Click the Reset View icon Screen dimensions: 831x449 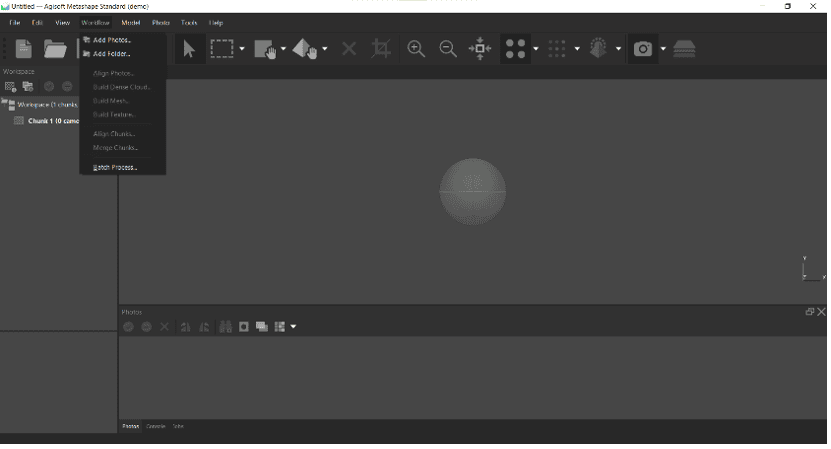(480, 49)
